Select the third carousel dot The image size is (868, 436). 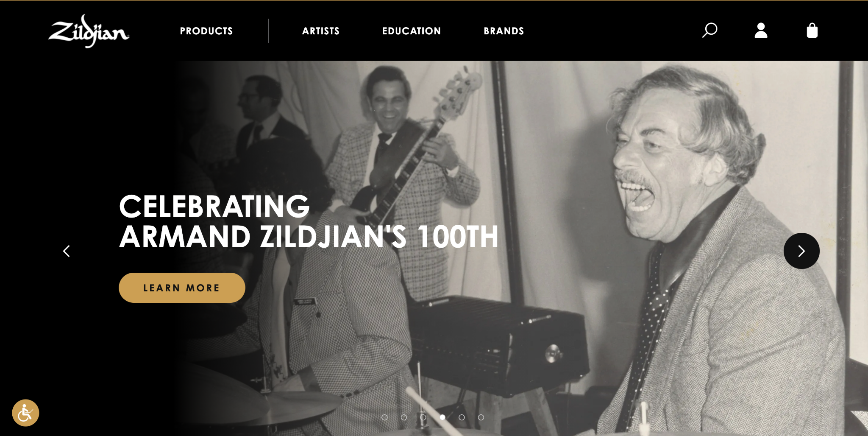[423, 417]
